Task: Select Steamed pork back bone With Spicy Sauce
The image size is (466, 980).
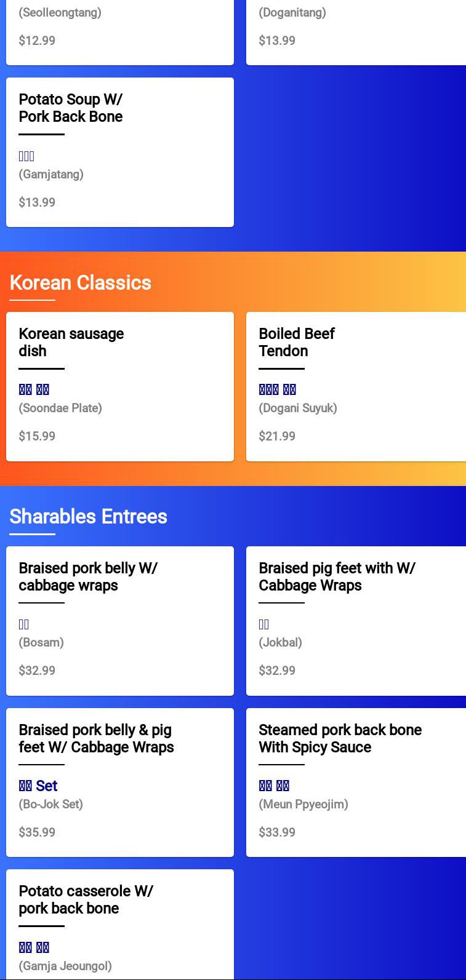Action: (x=356, y=783)
